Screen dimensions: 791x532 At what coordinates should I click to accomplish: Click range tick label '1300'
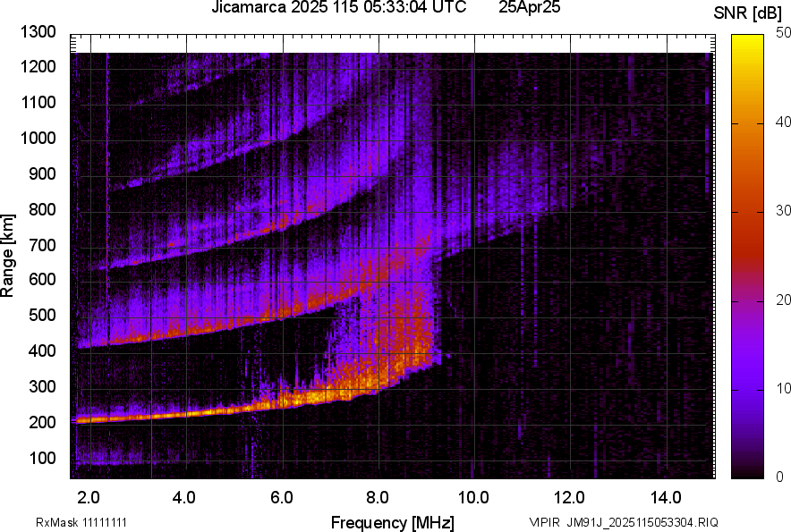(38, 32)
